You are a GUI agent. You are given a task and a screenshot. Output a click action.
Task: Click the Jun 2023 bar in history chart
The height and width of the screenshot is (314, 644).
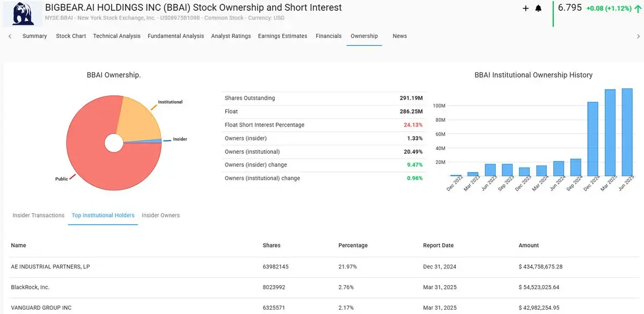coord(490,170)
